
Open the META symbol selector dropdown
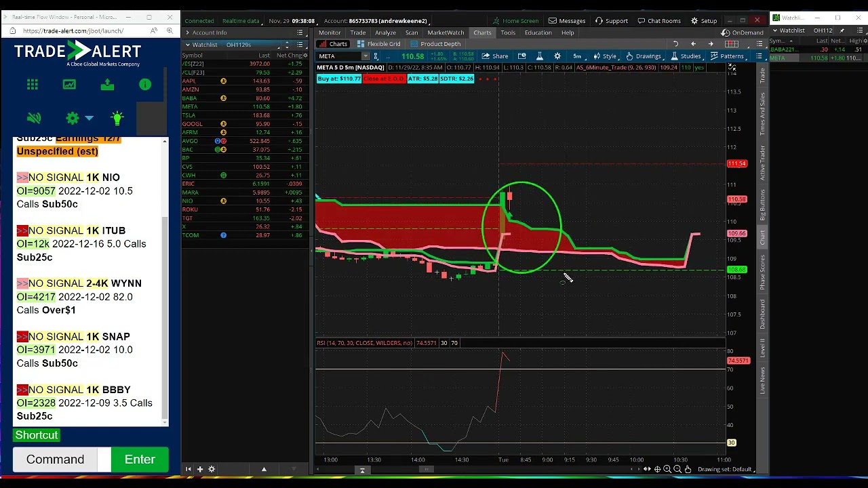[x=366, y=56]
